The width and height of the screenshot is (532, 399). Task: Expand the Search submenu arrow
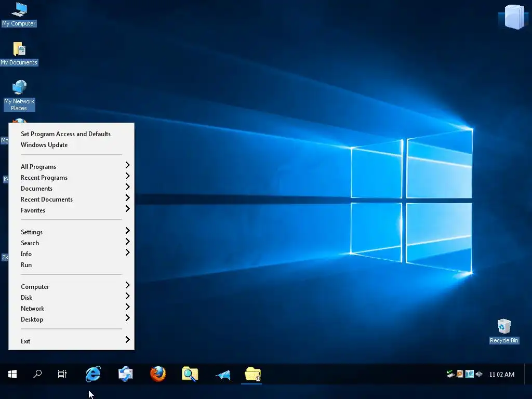(128, 242)
